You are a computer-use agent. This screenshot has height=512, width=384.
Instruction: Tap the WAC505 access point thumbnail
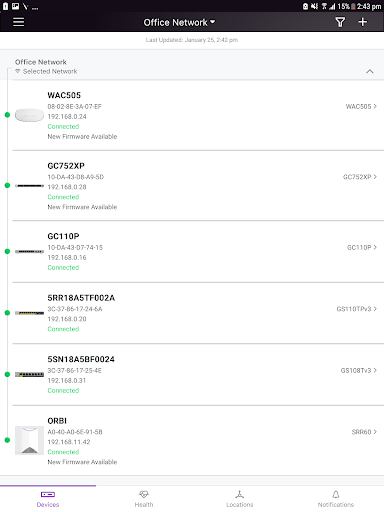[x=29, y=115]
